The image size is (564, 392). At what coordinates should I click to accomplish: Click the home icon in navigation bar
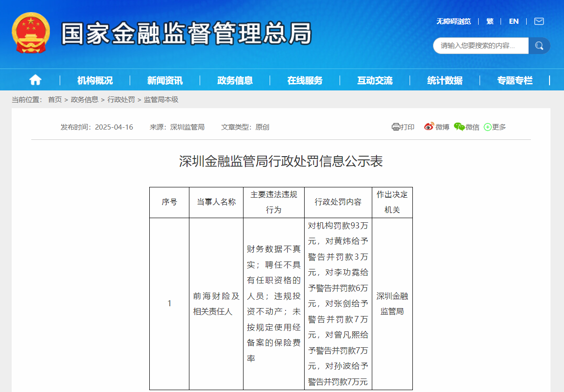(35, 80)
